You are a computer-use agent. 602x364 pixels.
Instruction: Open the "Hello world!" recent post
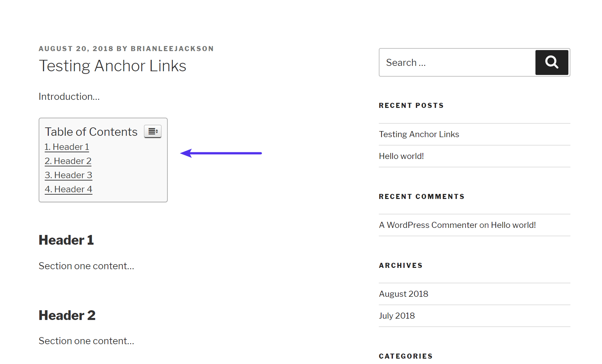(x=401, y=156)
